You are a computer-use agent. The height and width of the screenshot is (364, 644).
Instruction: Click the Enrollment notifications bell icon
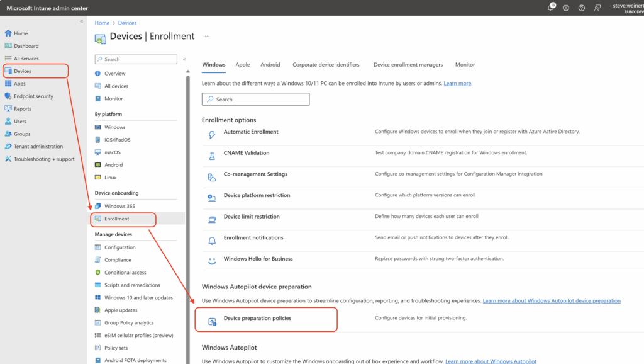pos(212,241)
